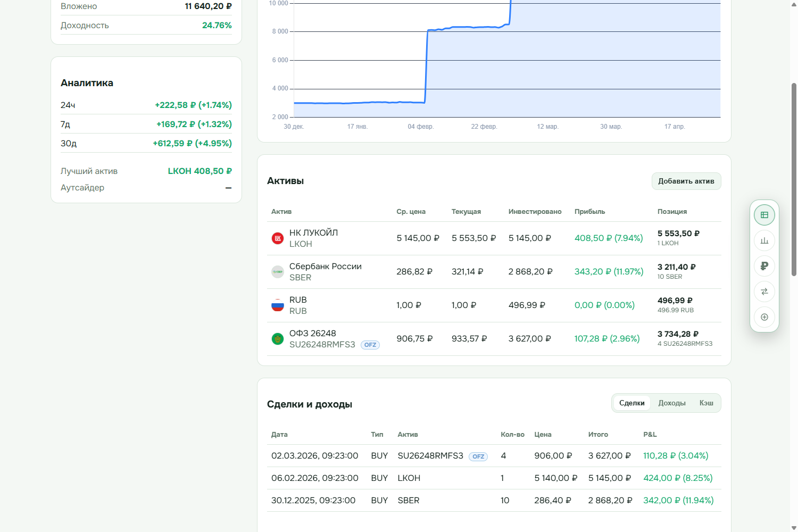Sort assets by Ср. цена column header
This screenshot has height=532, width=798.
coord(411,211)
